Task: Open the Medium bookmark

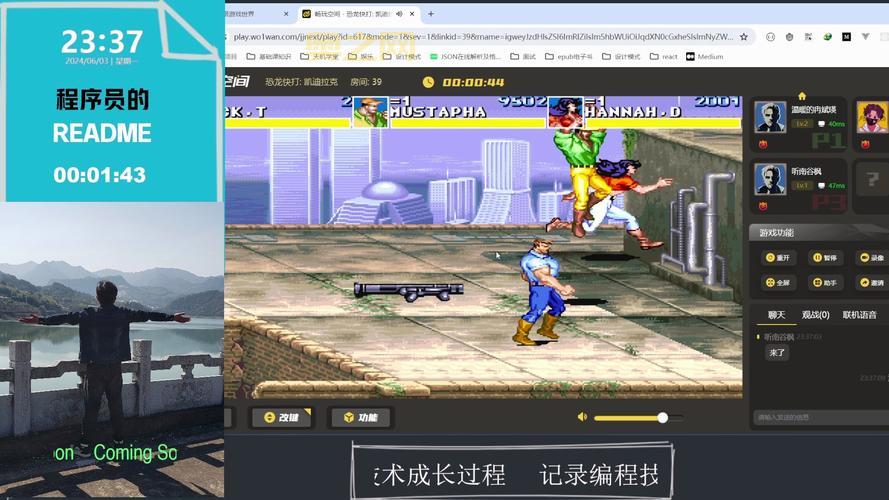Action: click(x=705, y=57)
